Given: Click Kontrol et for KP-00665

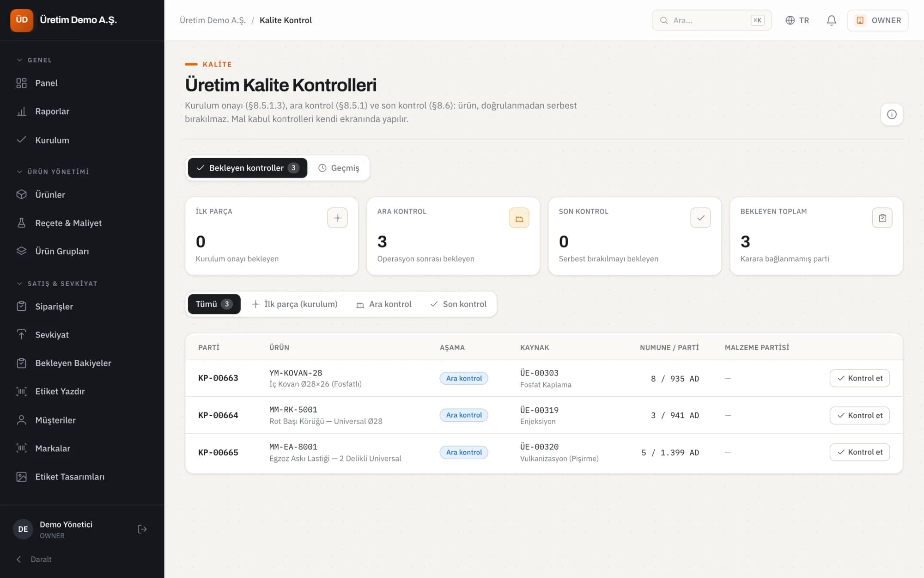Looking at the screenshot, I should click(859, 452).
